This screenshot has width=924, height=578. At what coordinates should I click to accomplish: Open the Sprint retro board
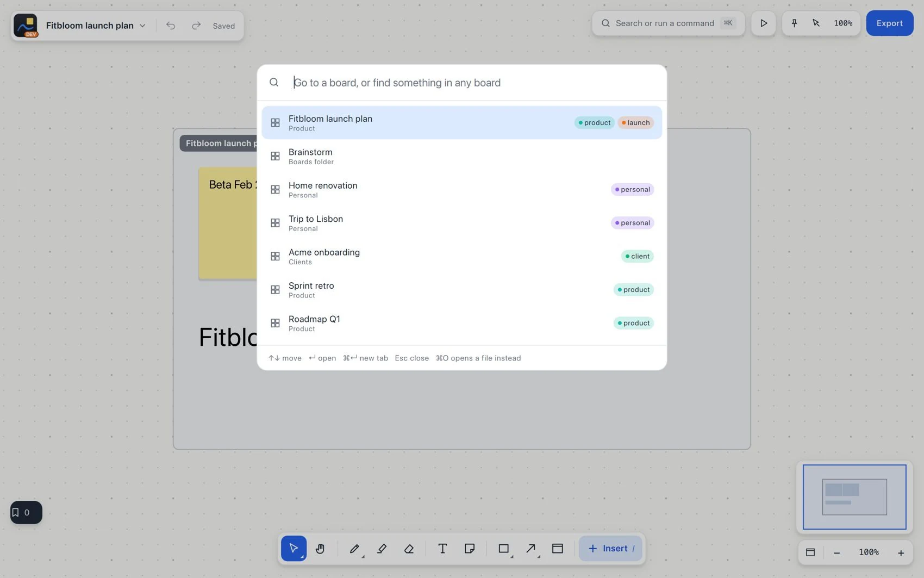coord(462,289)
